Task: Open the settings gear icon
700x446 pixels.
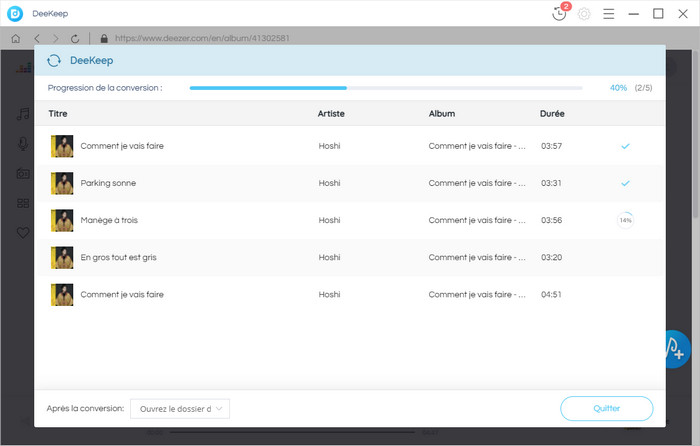Action: click(584, 14)
